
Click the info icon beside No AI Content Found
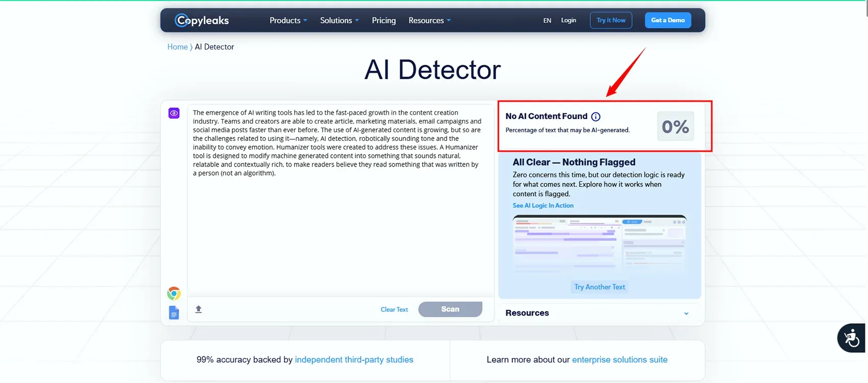coord(596,116)
